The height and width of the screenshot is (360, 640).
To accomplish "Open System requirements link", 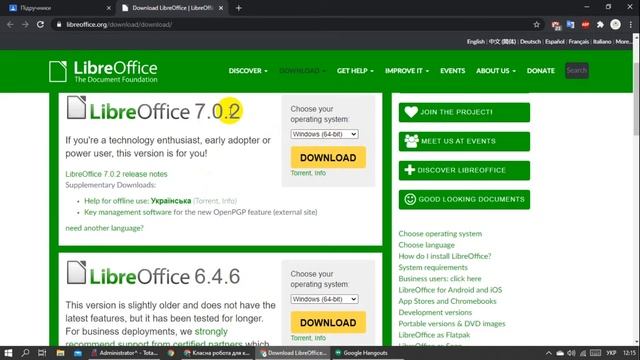I will [x=433, y=267].
